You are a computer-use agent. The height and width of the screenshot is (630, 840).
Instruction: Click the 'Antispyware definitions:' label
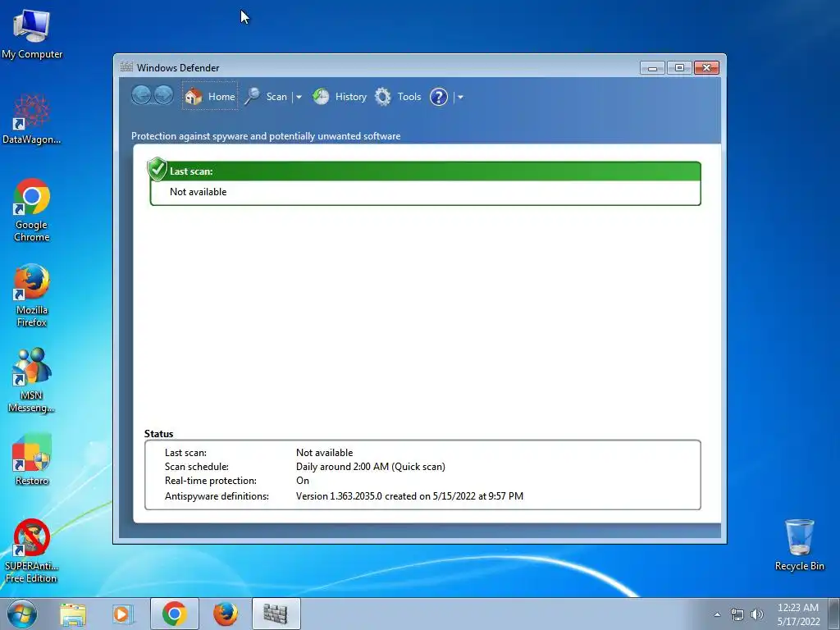(217, 496)
